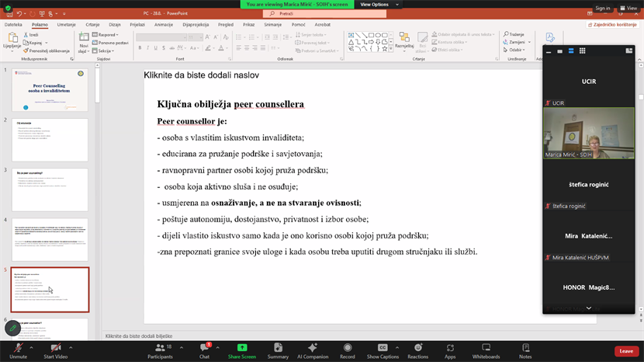Click Traženje find command
Viewport: 644px width, 362px height.
tap(514, 34)
